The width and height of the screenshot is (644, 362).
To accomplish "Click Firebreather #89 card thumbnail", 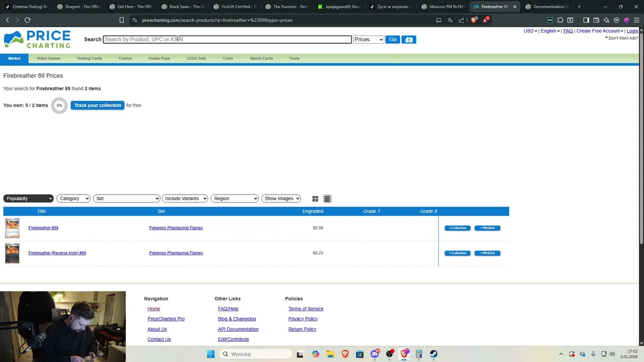I will tap(12, 228).
